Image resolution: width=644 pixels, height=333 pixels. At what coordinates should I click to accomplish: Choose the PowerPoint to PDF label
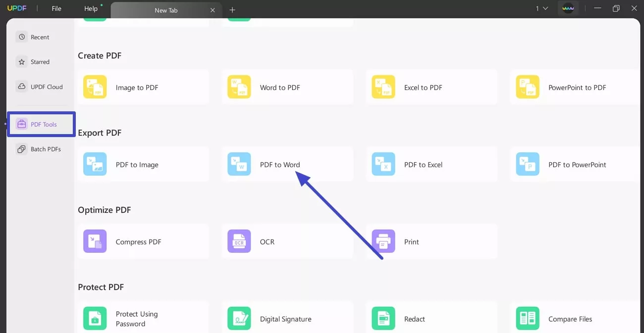coord(577,88)
